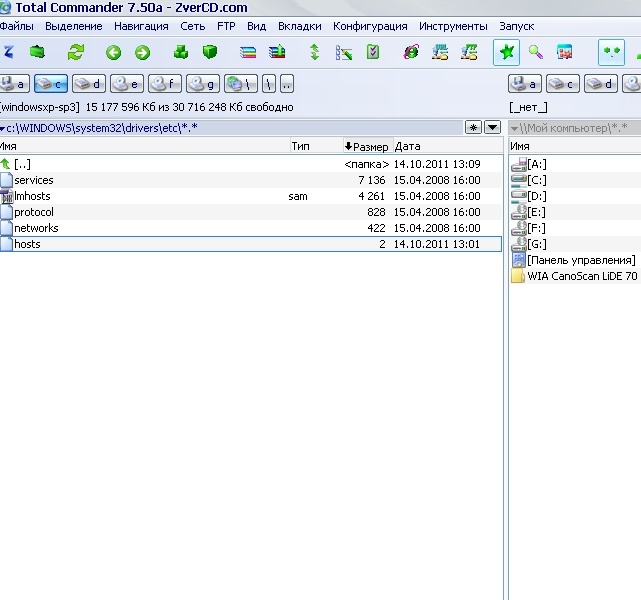
Task: Click the green up-down sync arrows icon
Action: click(x=315, y=53)
